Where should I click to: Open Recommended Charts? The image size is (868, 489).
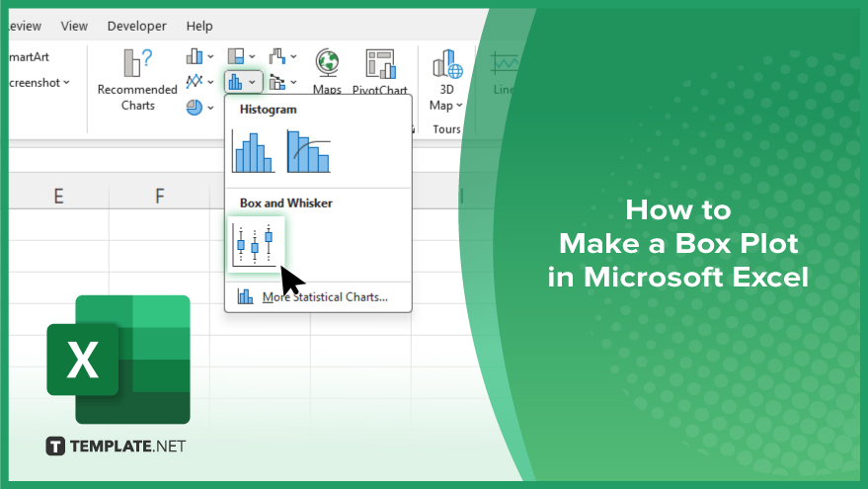coord(137,80)
